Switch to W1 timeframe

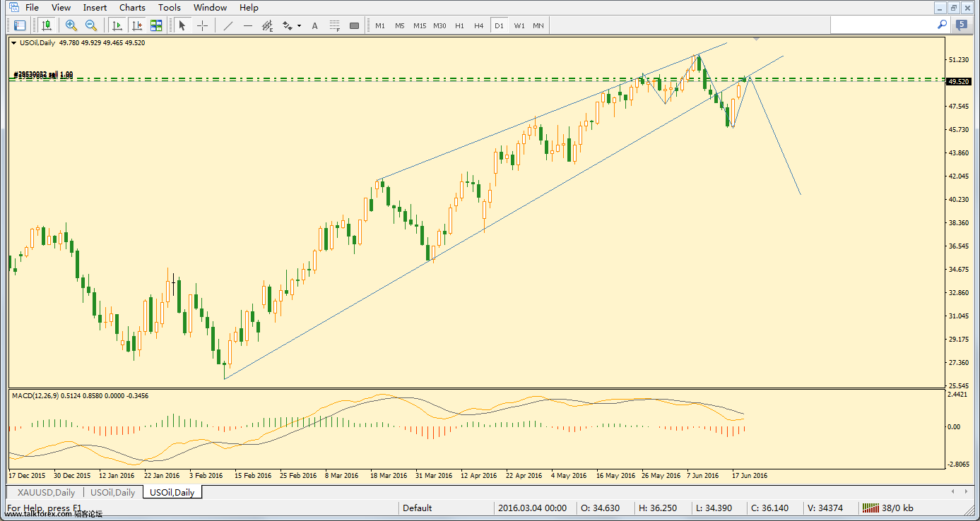(519, 25)
